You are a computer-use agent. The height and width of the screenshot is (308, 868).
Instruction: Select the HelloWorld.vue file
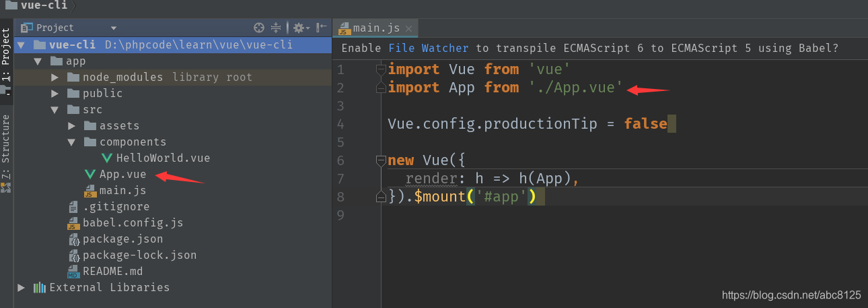pos(163,158)
